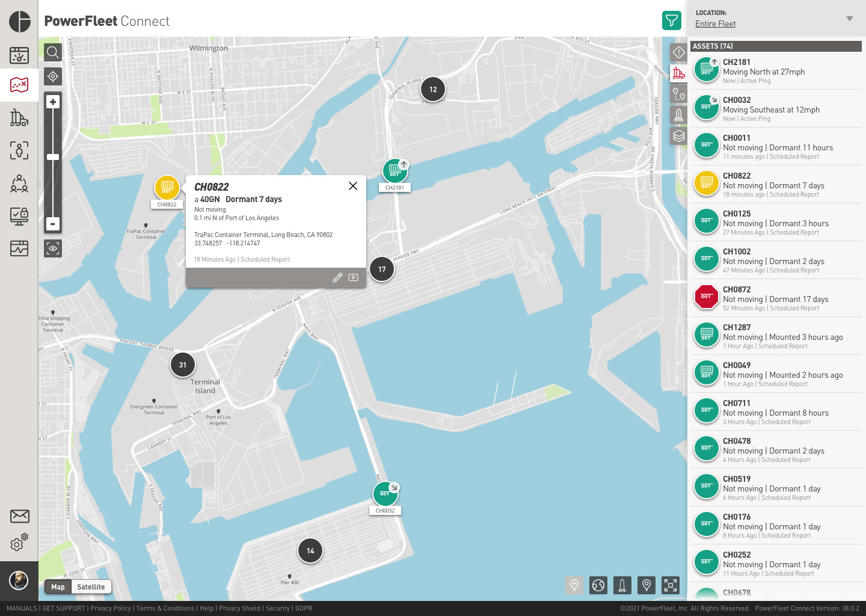Image resolution: width=866 pixels, height=616 pixels.
Task: Switch to Map view tab
Action: (x=58, y=587)
